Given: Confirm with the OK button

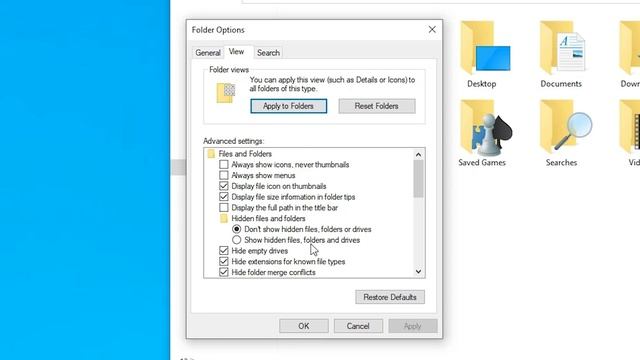Looking at the screenshot, I should pos(304,326).
